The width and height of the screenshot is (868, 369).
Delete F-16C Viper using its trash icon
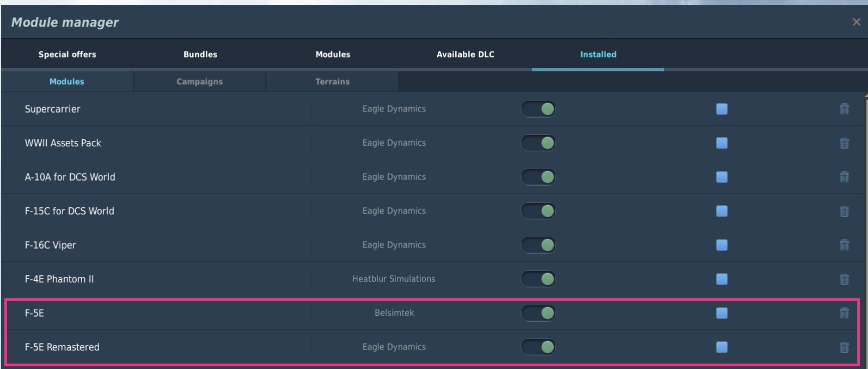tap(844, 245)
